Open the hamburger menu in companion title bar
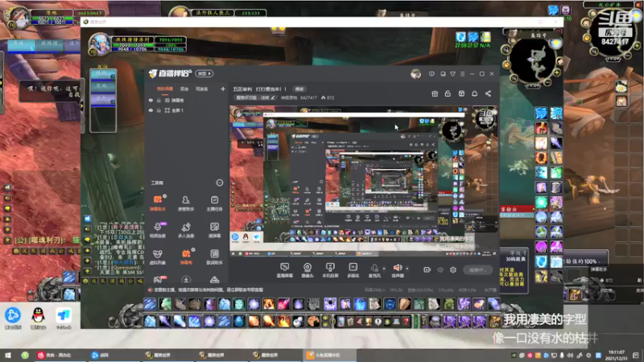The width and height of the screenshot is (644, 362). click(462, 74)
